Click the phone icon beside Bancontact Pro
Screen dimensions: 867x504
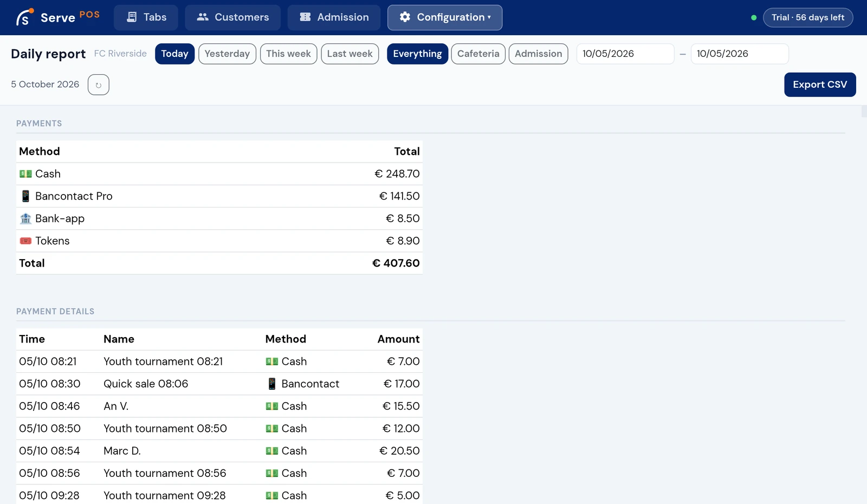(25, 196)
